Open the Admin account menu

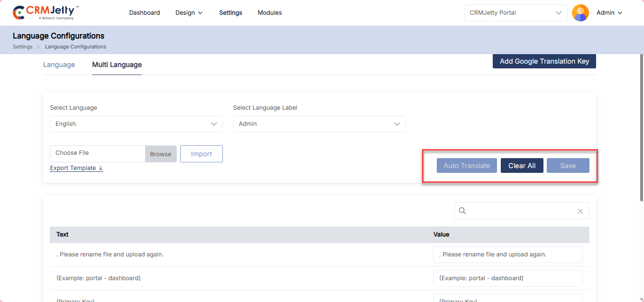(x=609, y=13)
